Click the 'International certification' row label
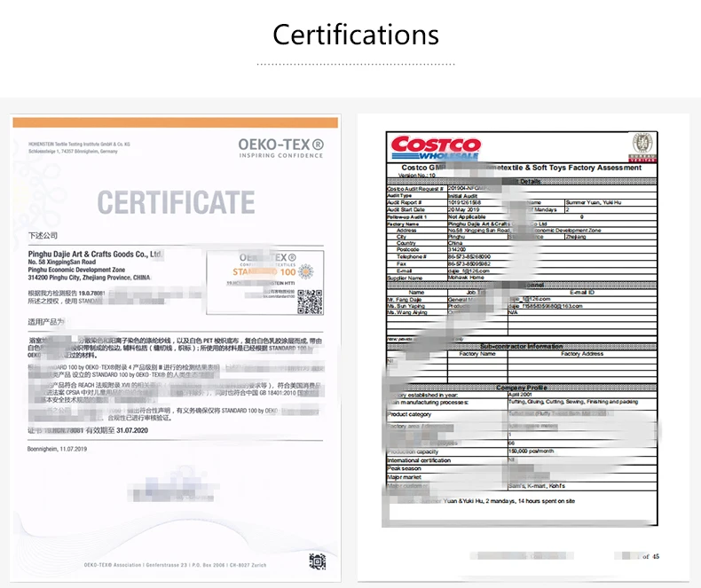Image resolution: width=701 pixels, height=588 pixels. pos(419,459)
